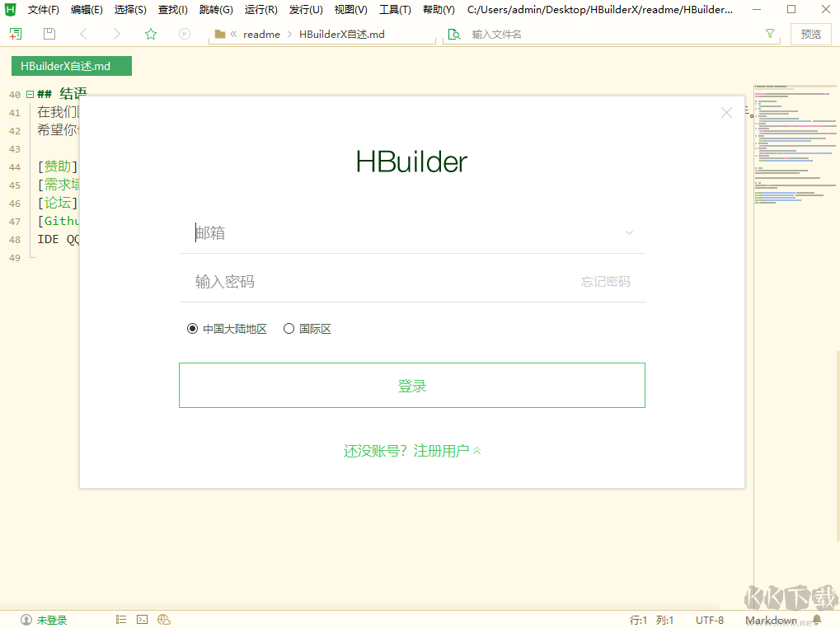Click the 行:1 列:1 cursor position indicator
This screenshot has height=628, width=840.
click(x=651, y=620)
